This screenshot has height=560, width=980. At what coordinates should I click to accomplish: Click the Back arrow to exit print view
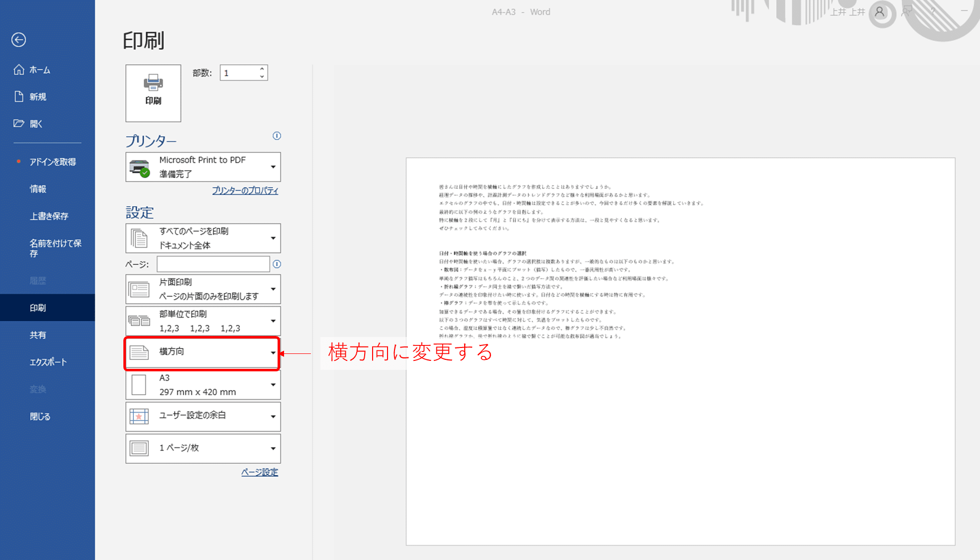coord(18,40)
